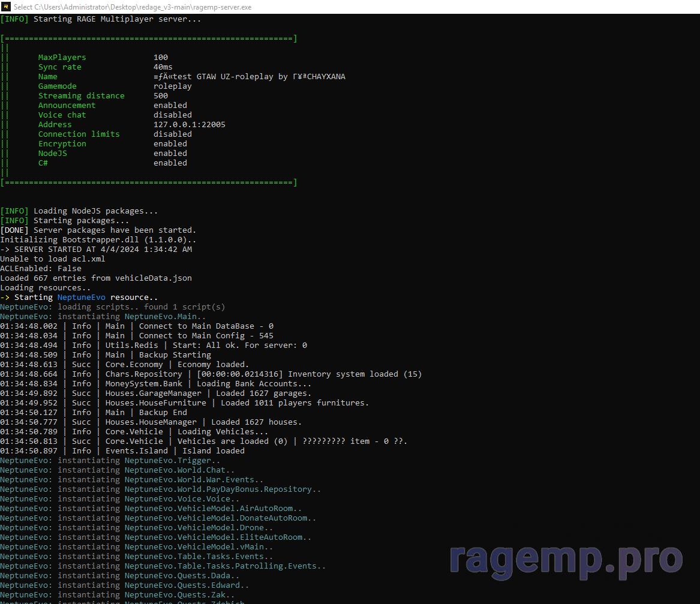Viewport: 700px width, 604px height.
Task: Click the Sync rate label
Action: 60,67
